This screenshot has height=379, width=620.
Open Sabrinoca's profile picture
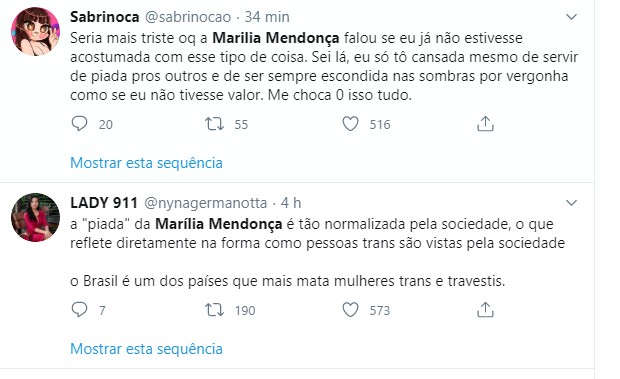pos(35,31)
